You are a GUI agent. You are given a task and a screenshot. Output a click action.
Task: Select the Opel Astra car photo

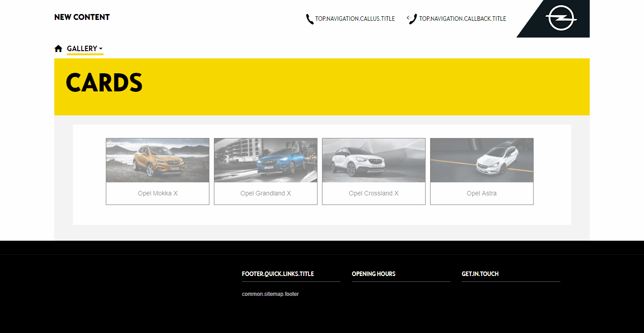pos(482,160)
